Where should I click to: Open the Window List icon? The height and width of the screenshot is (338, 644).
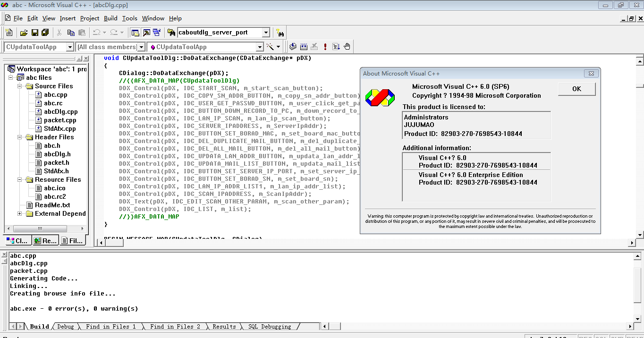(157, 33)
